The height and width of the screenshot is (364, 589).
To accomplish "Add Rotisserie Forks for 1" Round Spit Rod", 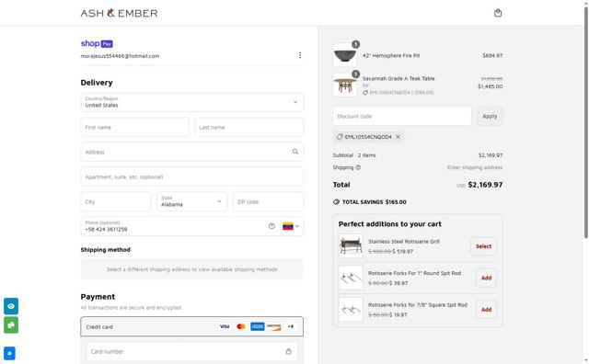I will coord(486,279).
